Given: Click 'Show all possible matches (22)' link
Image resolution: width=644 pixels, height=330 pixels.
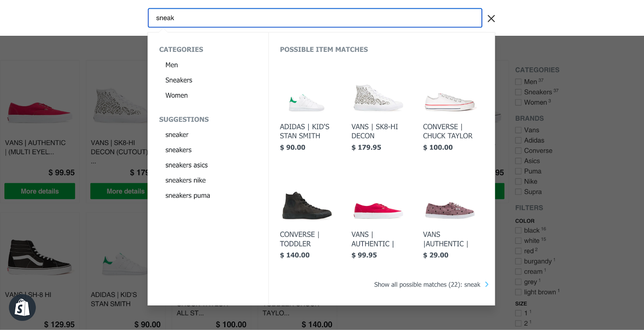Looking at the screenshot, I should [427, 285].
